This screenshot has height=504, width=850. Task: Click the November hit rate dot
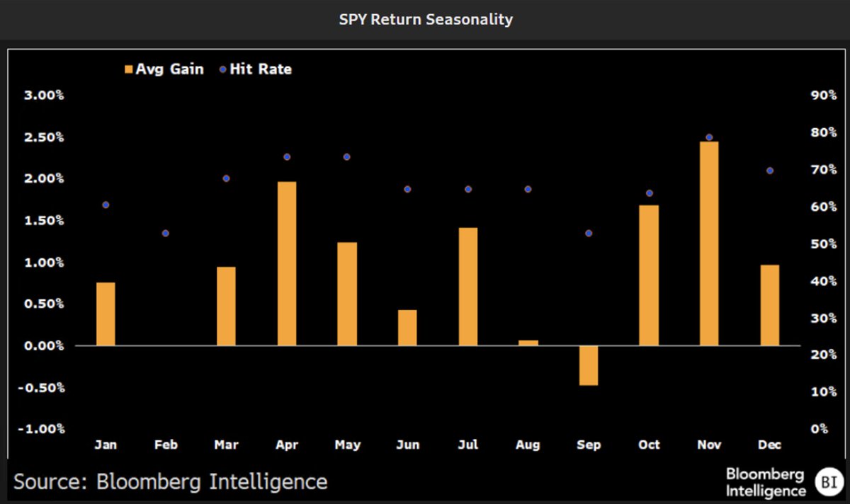click(709, 137)
